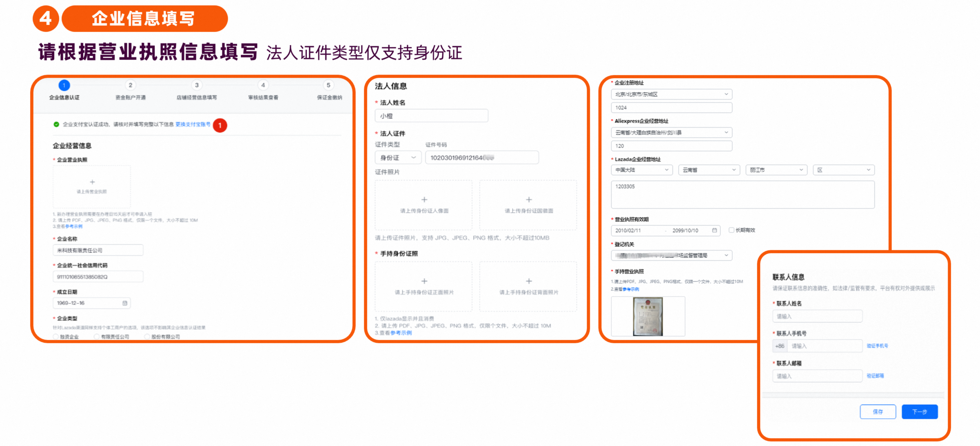Screen dimensions: 980x446
Task: Check the 长期有效 checkbox
Action: 732,230
